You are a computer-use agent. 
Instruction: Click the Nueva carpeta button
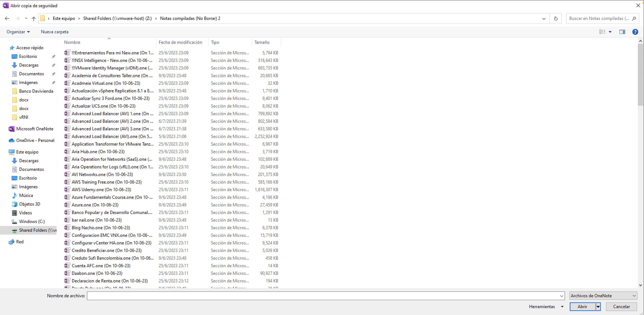55,32
